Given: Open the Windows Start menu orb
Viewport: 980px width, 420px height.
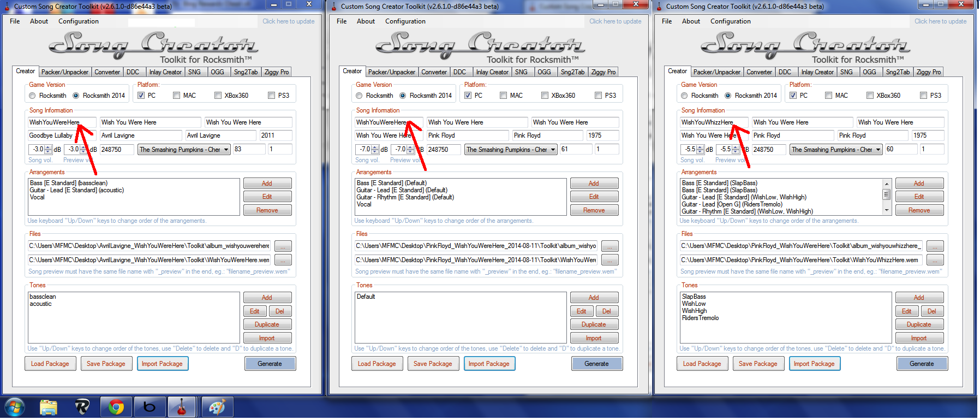Looking at the screenshot, I should (x=14, y=407).
